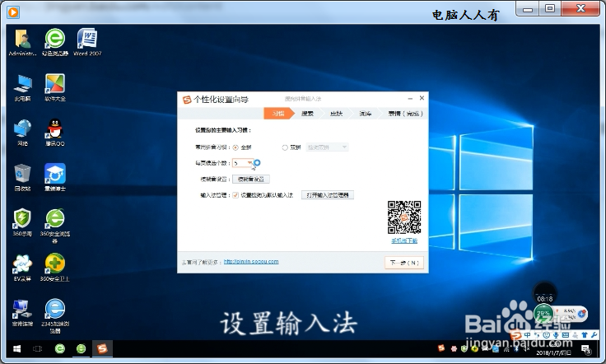The height and width of the screenshot is (364, 606).
Task: Open the pinyin.sogou.com official site link
Action: pyautogui.click(x=251, y=262)
